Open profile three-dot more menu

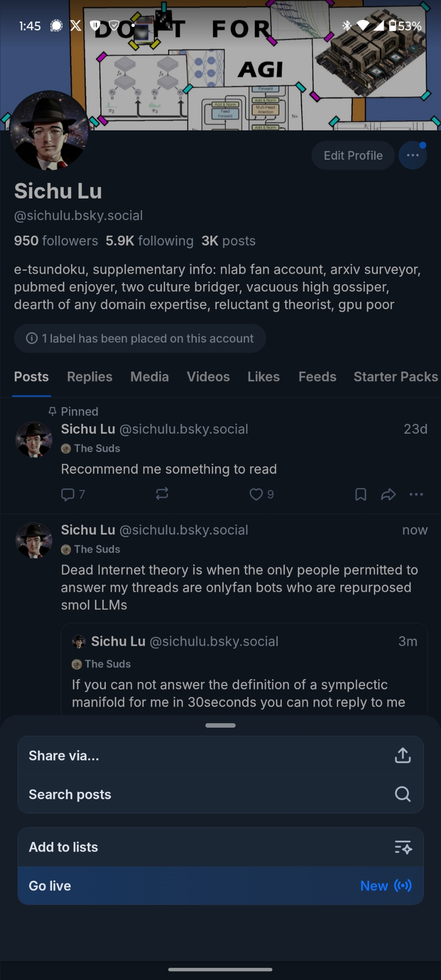[413, 155]
